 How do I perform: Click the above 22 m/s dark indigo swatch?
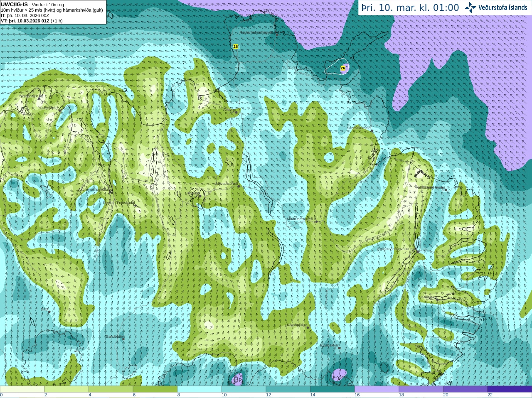(x=510, y=389)
